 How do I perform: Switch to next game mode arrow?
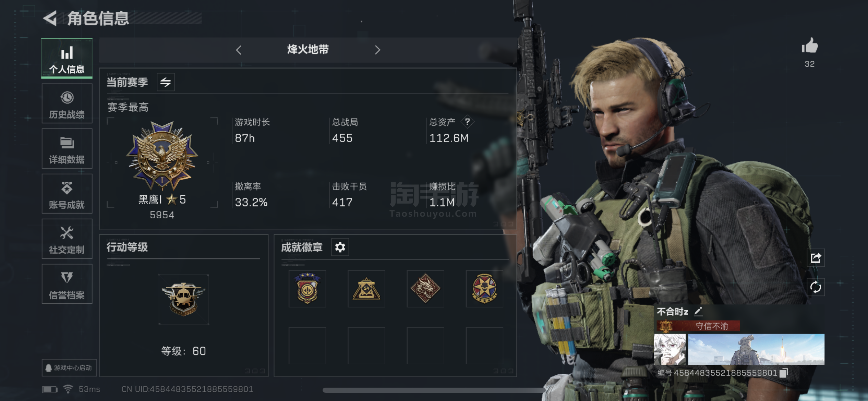(377, 50)
